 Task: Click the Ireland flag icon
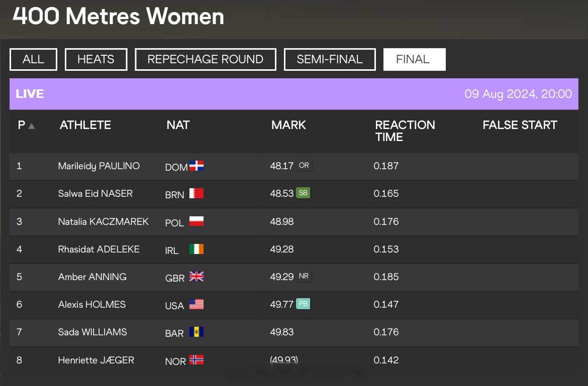(196, 249)
